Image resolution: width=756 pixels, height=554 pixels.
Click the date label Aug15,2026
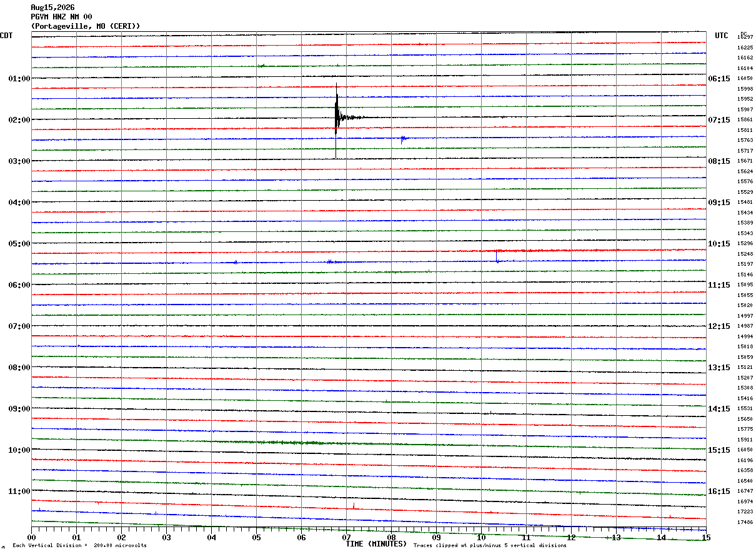pyautogui.click(x=52, y=8)
